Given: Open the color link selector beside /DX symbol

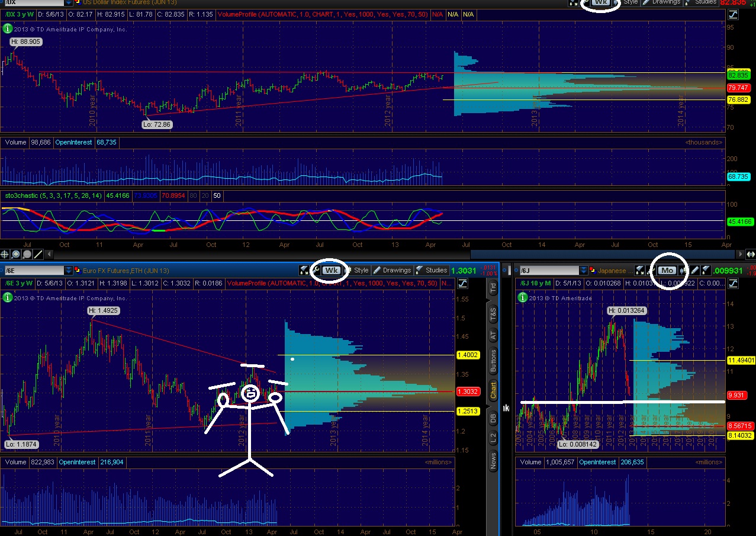Looking at the screenshot, I should tap(78, 3).
